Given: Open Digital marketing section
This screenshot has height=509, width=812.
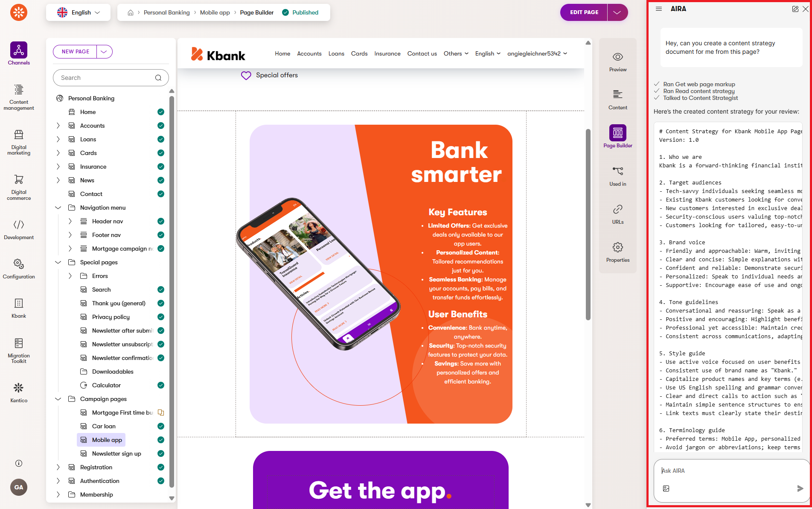Looking at the screenshot, I should 19,142.
